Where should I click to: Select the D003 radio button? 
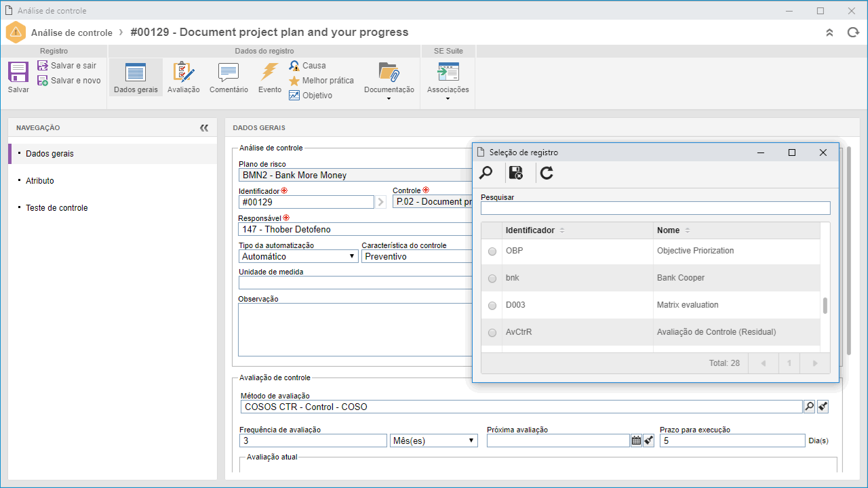click(x=492, y=306)
